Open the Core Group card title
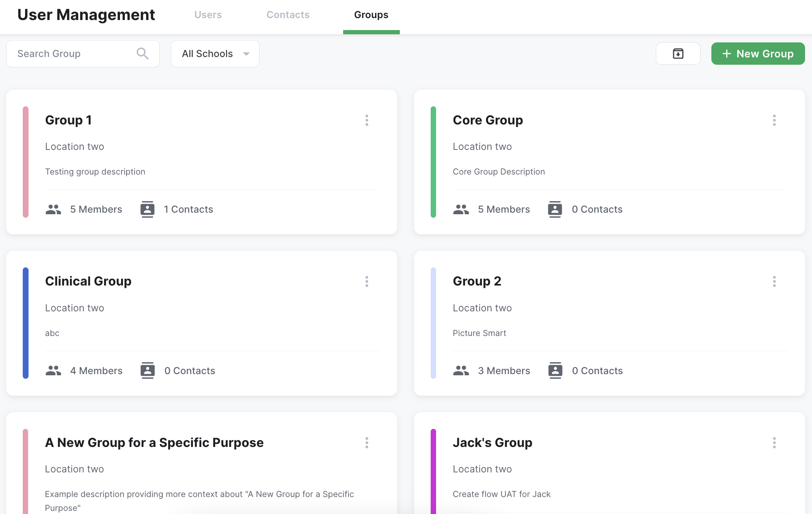This screenshot has height=514, width=812. pos(488,120)
